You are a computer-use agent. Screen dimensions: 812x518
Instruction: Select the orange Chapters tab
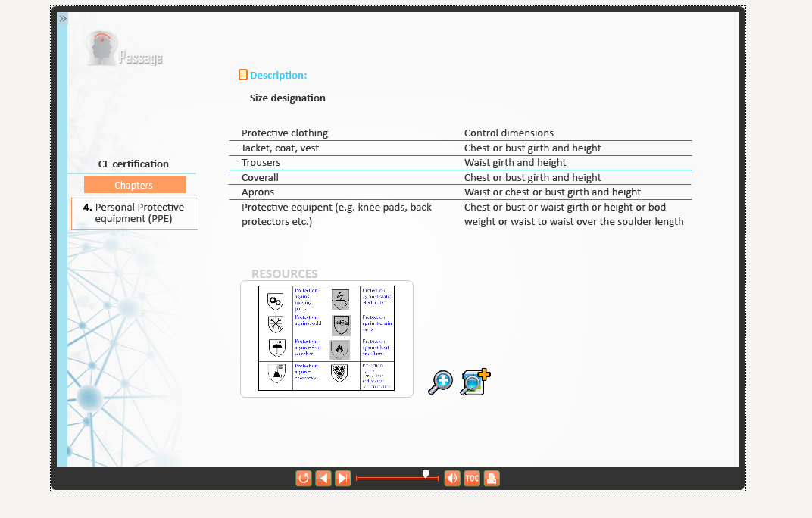pyautogui.click(x=135, y=185)
